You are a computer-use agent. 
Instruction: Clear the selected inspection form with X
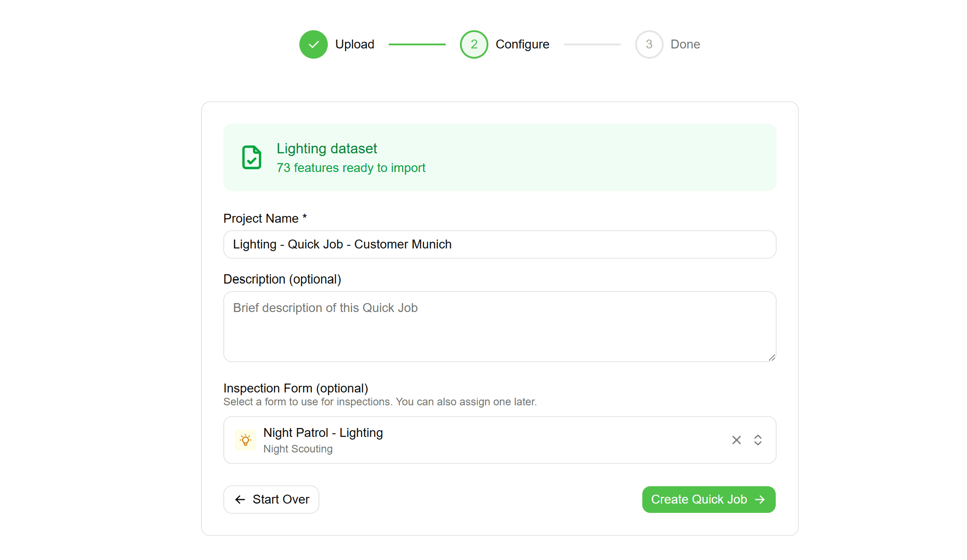(737, 440)
